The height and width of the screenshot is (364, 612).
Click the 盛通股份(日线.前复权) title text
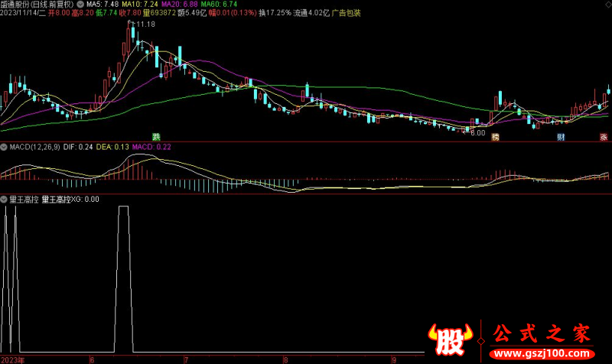click(37, 5)
